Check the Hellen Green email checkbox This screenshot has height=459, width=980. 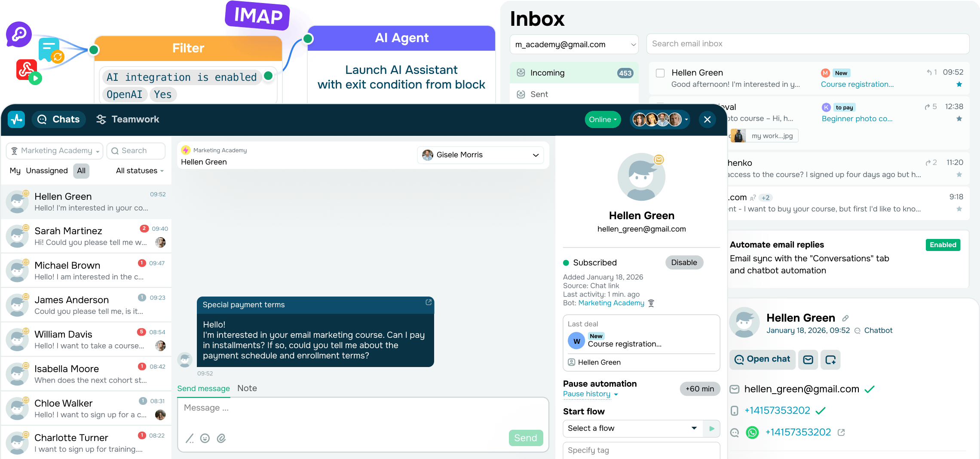click(660, 73)
